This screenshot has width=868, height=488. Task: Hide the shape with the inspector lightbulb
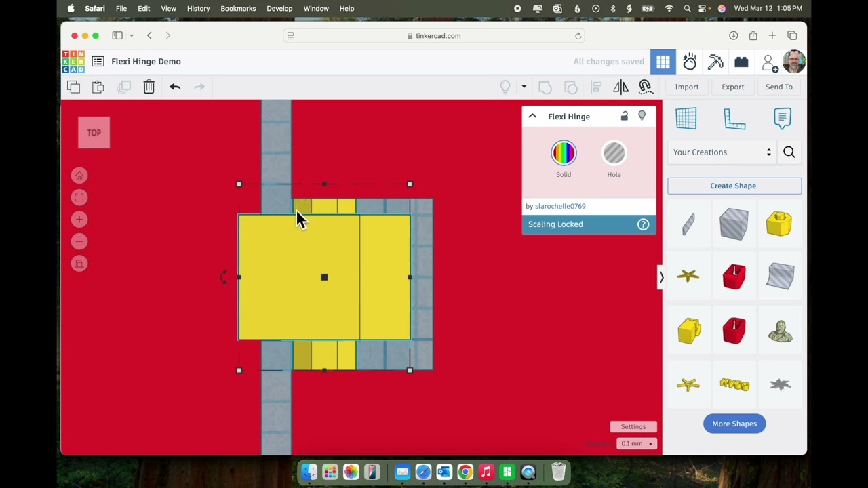coord(642,116)
